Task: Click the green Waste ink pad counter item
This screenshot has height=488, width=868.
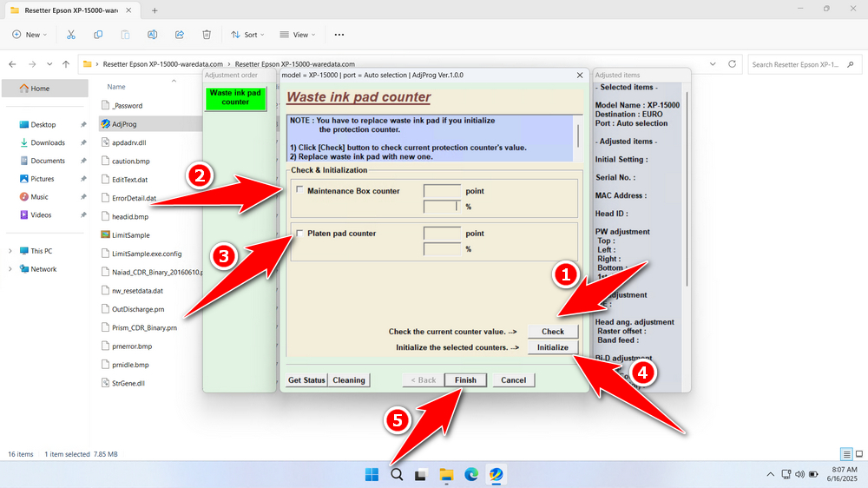Action: pos(235,97)
